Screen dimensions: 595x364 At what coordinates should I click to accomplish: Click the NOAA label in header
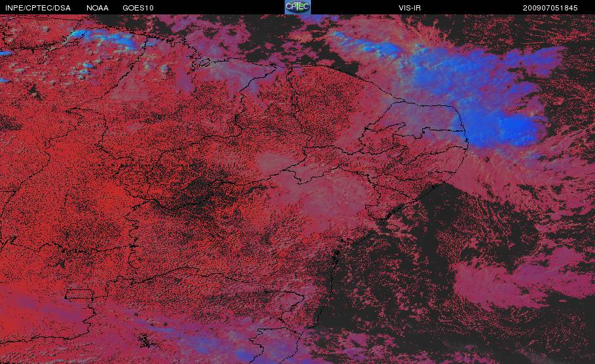coord(98,8)
